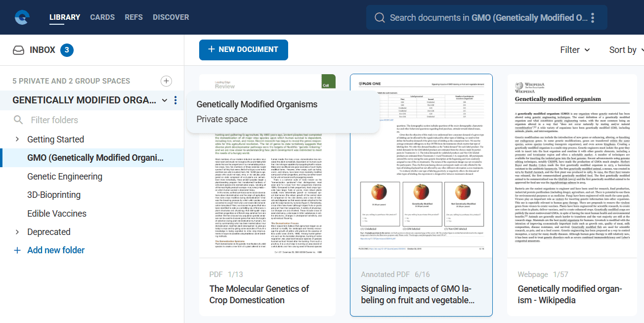The width and height of the screenshot is (644, 323).
Task: Switch to the Discover tab
Action: [x=171, y=17]
